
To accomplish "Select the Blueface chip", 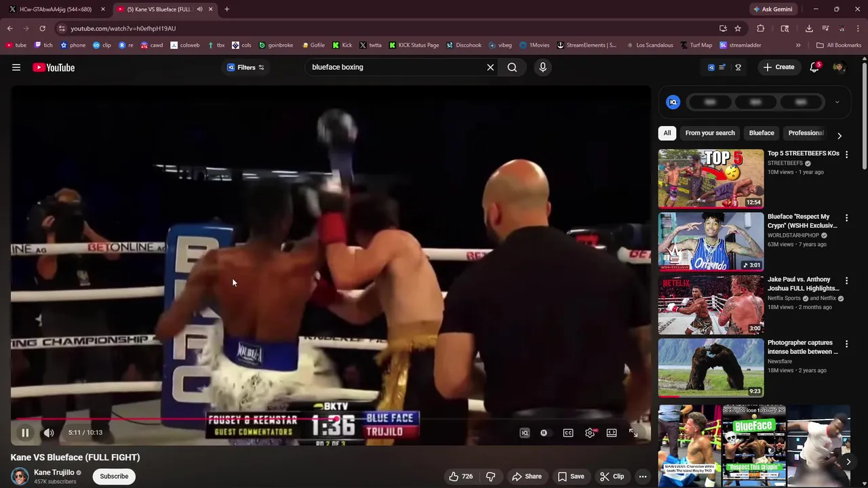I will tap(762, 133).
